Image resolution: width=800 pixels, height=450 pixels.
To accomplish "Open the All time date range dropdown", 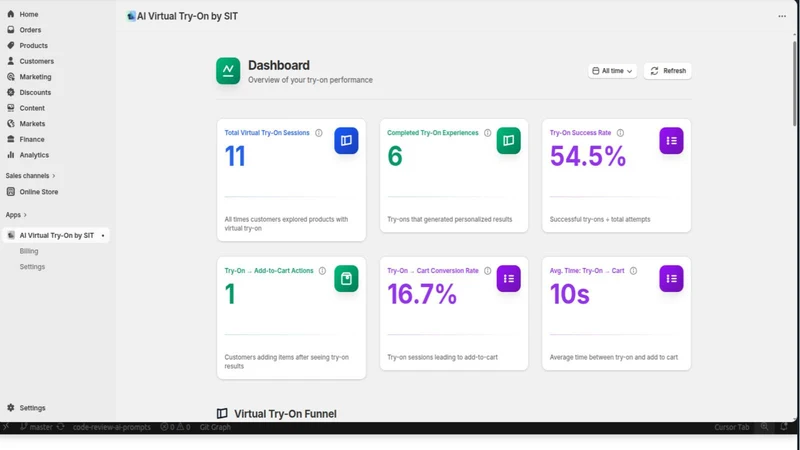I will pyautogui.click(x=612, y=71).
